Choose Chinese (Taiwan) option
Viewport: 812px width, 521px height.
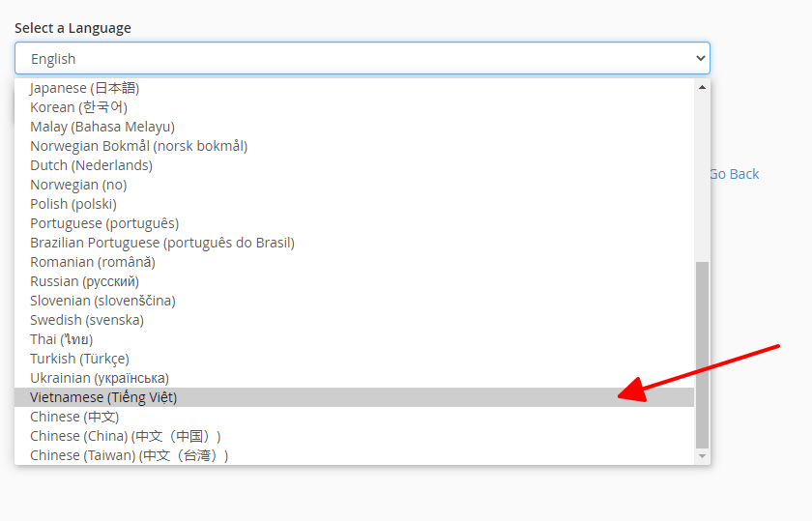[129, 455]
